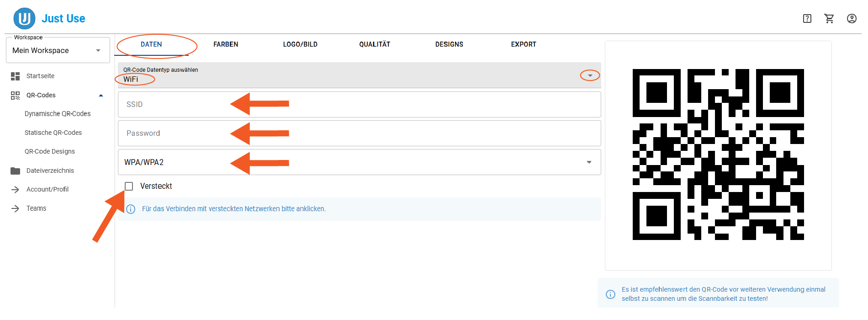
Task: Open the help question mark icon
Action: click(807, 18)
